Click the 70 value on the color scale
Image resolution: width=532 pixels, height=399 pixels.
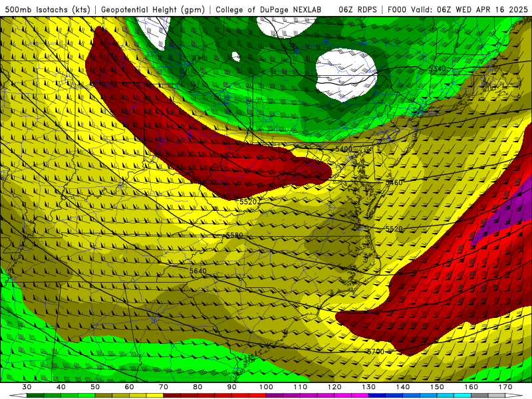164,387
